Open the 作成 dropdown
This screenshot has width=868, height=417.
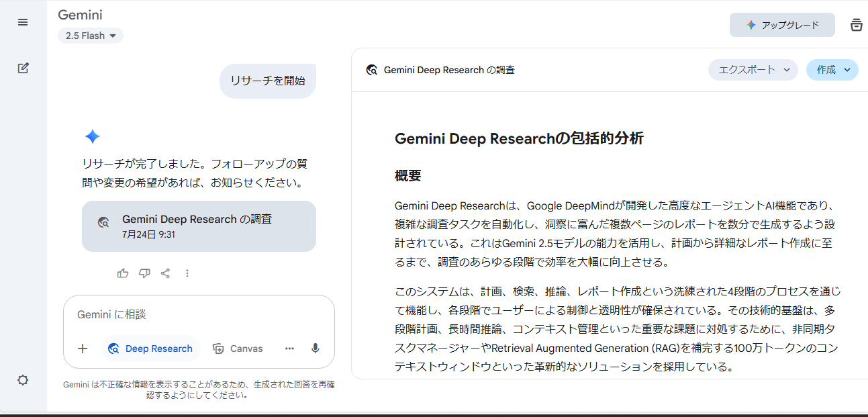pos(832,70)
